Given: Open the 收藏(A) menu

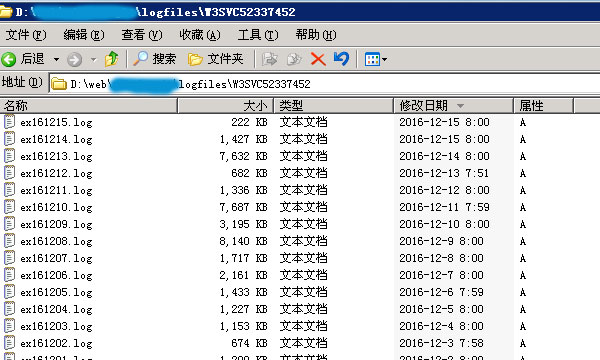Looking at the screenshot, I should [x=200, y=35].
